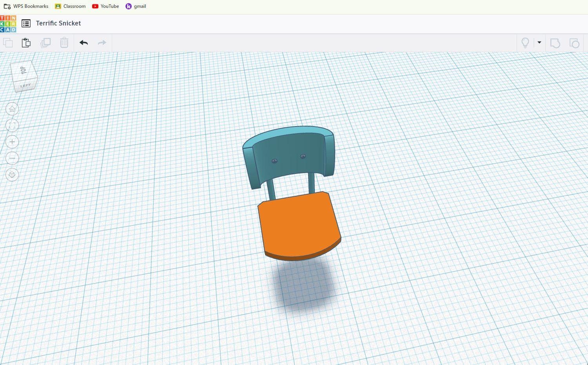Redo the undone action
This screenshot has width=588, height=365.
102,43
